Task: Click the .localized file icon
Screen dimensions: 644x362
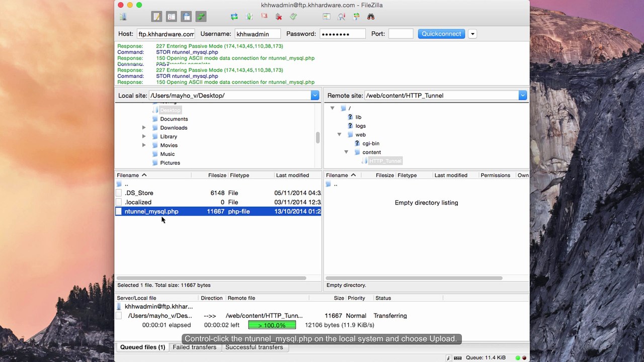Action: 119,202
